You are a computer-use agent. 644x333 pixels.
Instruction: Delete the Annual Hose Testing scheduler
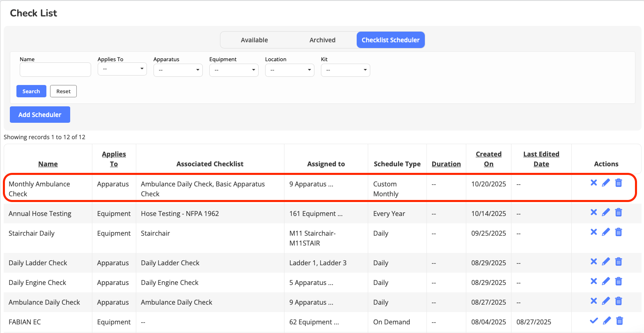click(619, 212)
